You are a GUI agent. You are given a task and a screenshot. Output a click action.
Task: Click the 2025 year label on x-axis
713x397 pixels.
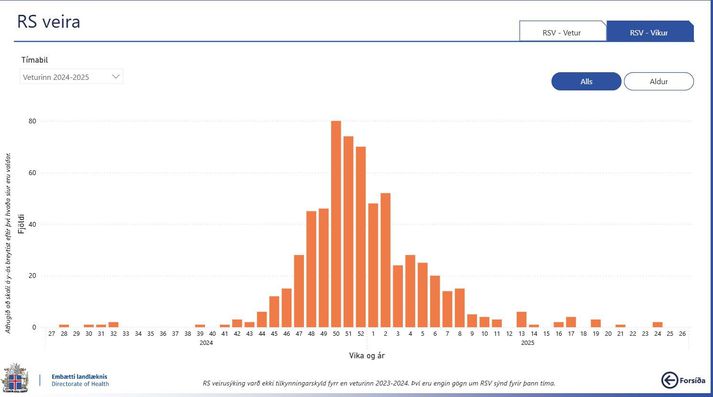point(527,343)
